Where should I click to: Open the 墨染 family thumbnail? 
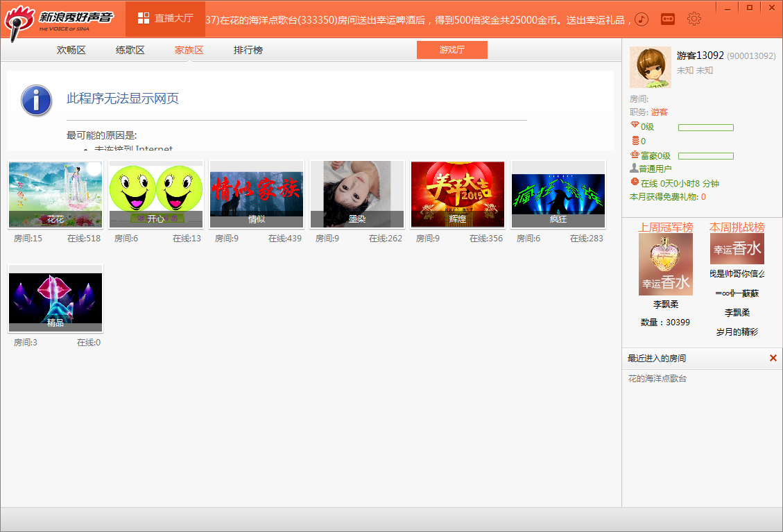coord(357,194)
